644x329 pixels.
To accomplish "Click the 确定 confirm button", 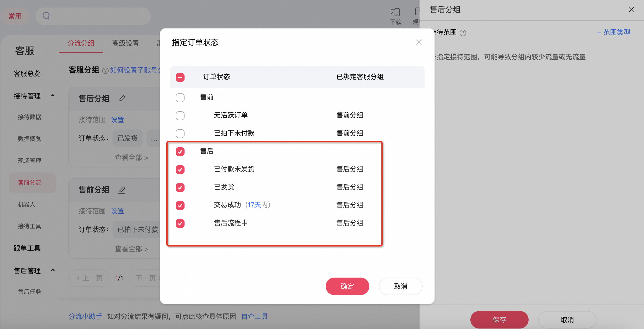I will pyautogui.click(x=347, y=286).
